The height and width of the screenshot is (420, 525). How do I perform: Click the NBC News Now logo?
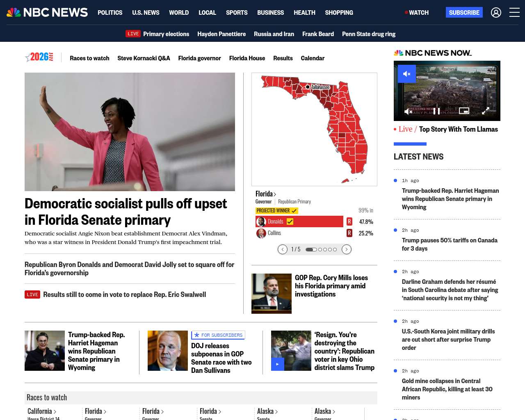(433, 53)
